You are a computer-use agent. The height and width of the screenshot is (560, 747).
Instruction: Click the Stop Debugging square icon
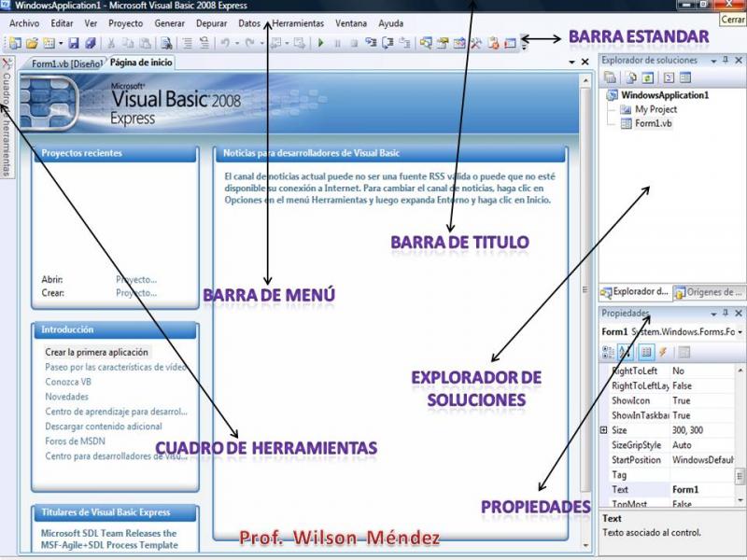[354, 43]
